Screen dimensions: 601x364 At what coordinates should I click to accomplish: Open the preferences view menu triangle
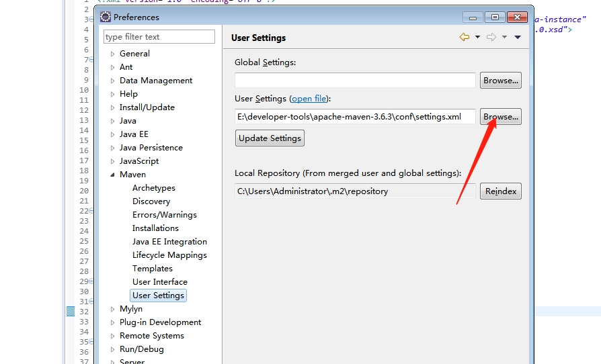[x=518, y=37]
